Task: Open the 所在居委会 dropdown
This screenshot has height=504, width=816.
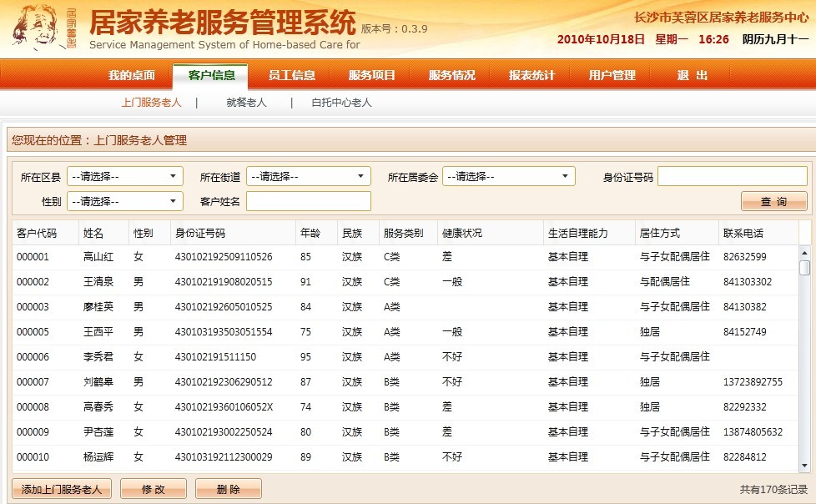Action: click(x=508, y=176)
